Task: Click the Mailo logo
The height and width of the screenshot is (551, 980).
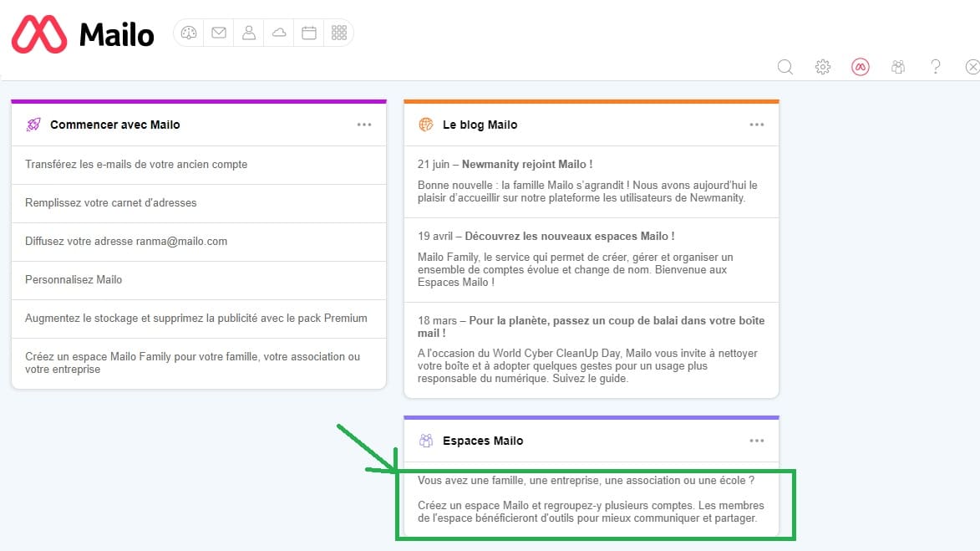Action: pyautogui.click(x=83, y=33)
